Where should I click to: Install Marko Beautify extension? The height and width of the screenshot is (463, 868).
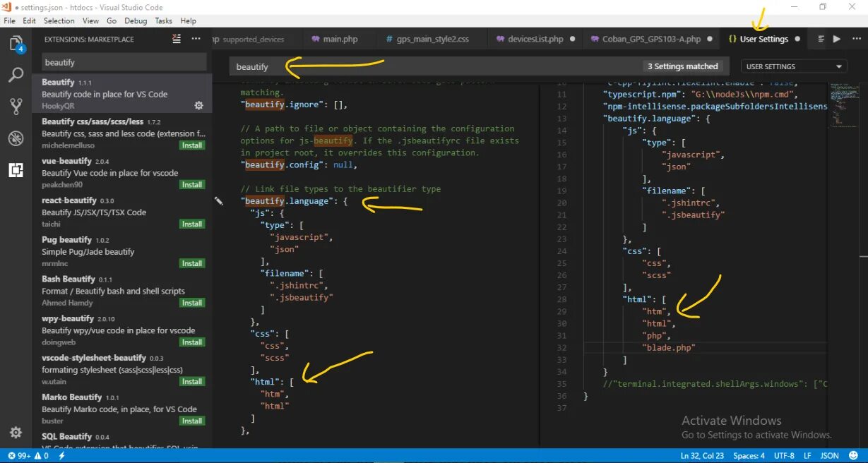tap(192, 421)
